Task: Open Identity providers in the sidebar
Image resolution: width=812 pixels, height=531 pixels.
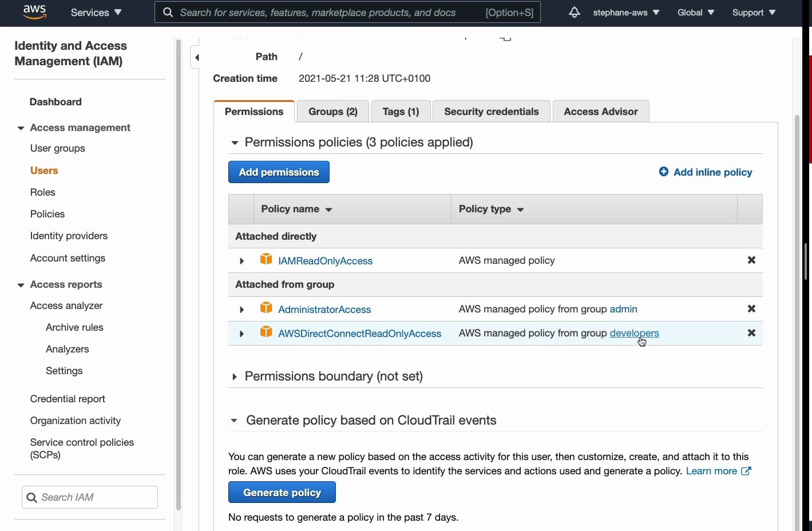Action: [69, 236]
